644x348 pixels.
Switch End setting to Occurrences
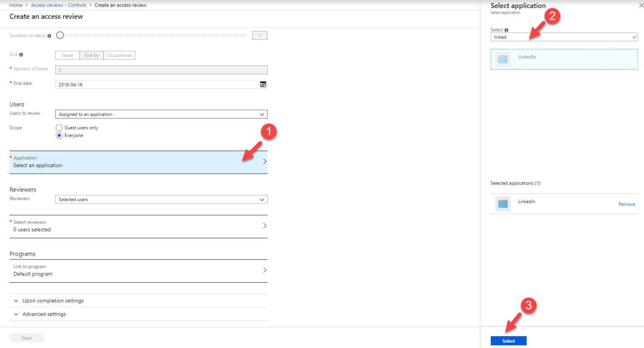[x=119, y=55]
